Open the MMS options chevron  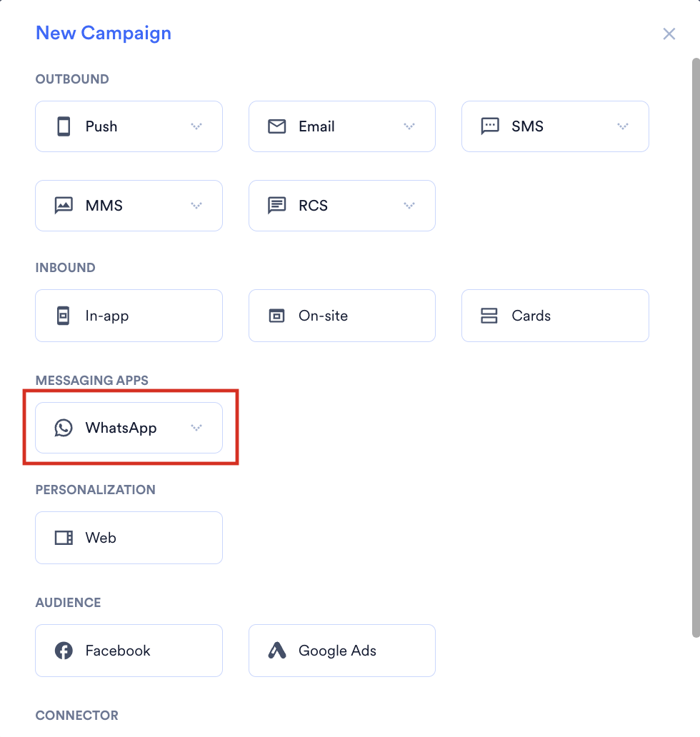coord(196,206)
